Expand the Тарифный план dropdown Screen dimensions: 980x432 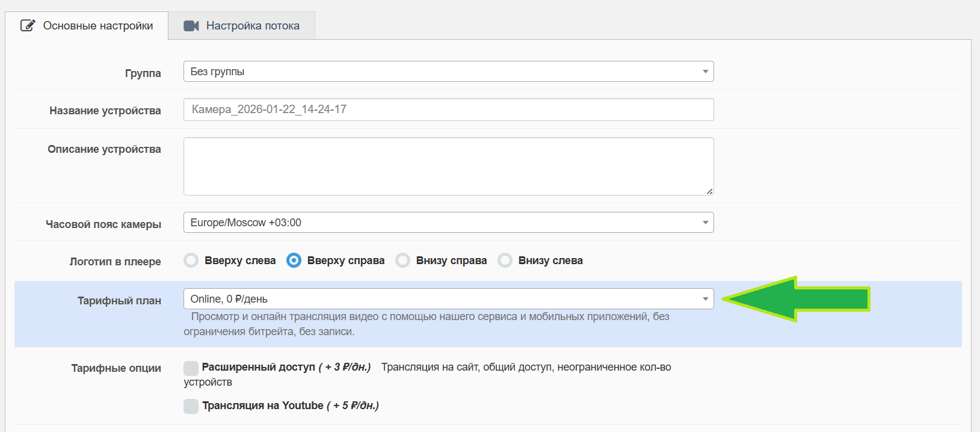click(x=448, y=299)
